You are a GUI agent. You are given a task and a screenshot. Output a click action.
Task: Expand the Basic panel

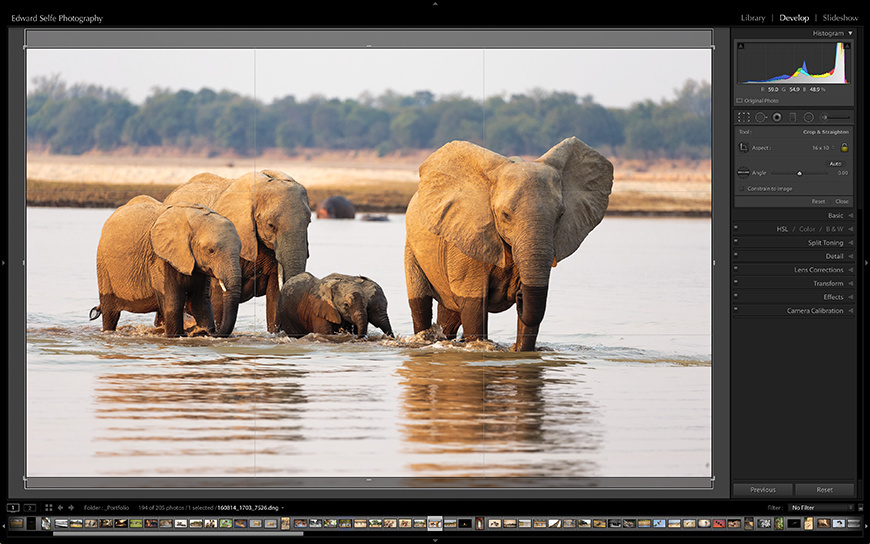coord(851,215)
